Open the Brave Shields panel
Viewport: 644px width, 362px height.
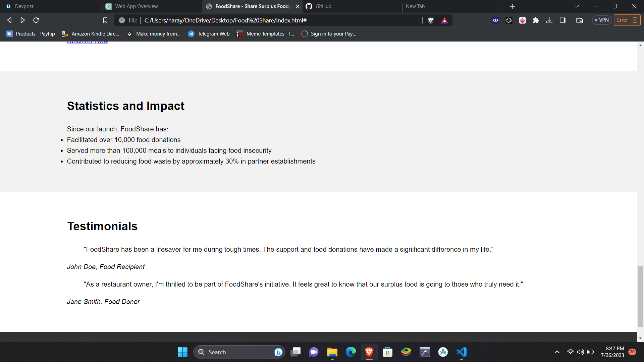tap(430, 20)
